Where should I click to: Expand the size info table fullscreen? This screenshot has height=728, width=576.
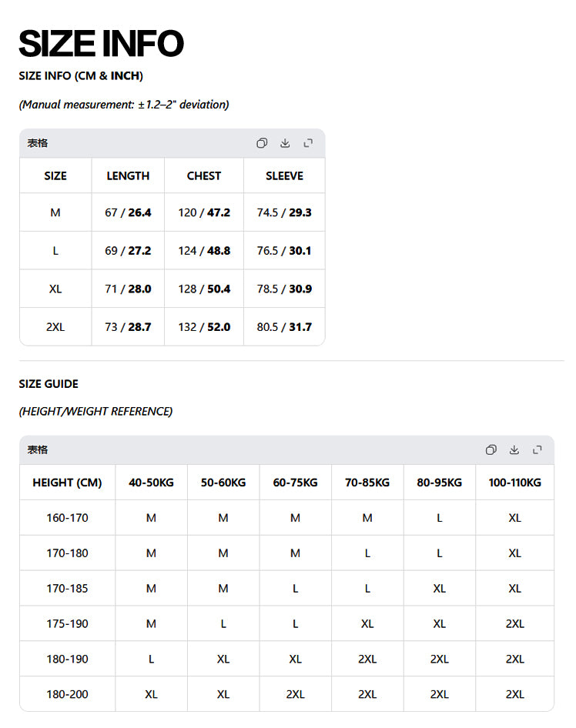308,143
